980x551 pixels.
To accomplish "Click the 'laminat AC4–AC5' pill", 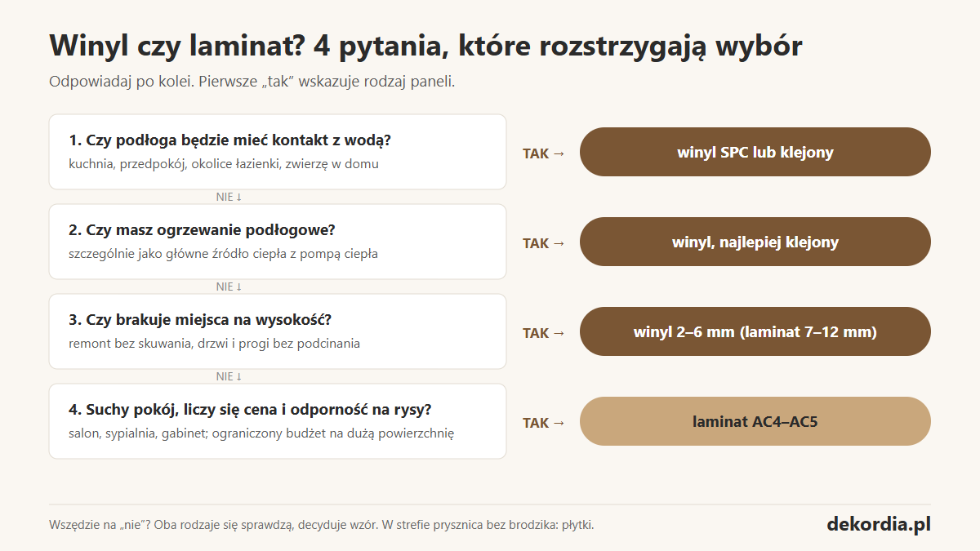I will pos(755,421).
